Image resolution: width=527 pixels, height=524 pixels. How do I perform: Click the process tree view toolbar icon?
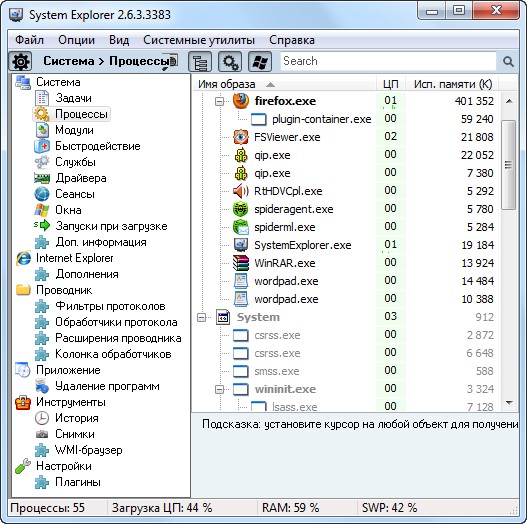(x=200, y=62)
